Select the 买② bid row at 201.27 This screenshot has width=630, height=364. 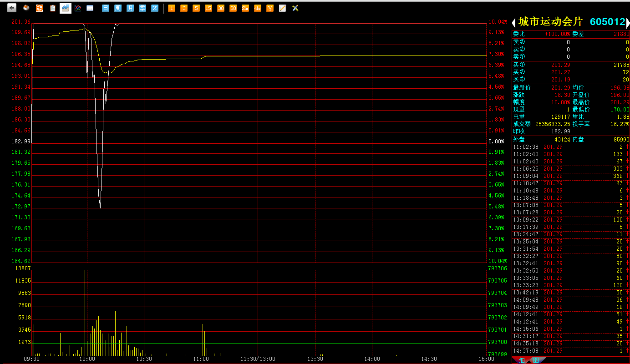[571, 72]
